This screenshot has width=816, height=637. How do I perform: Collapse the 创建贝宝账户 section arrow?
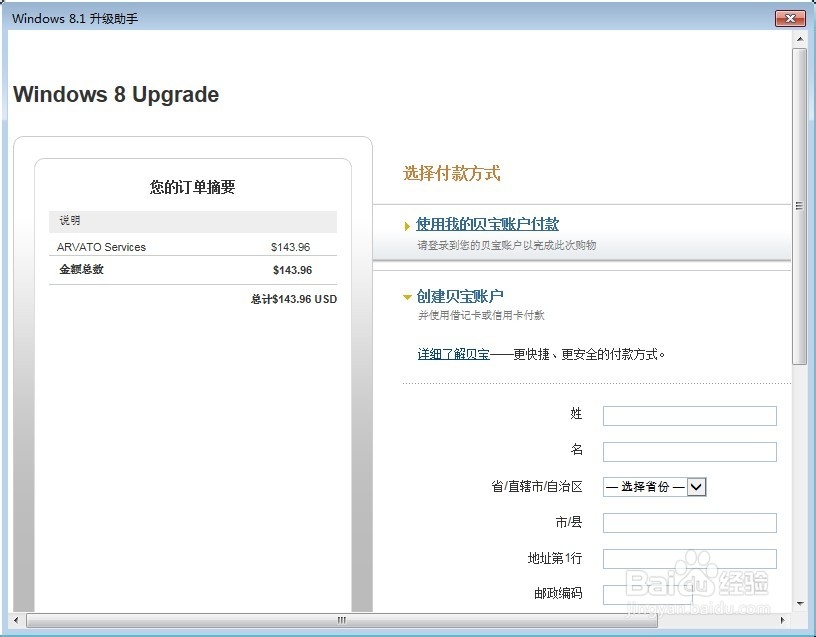(407, 298)
